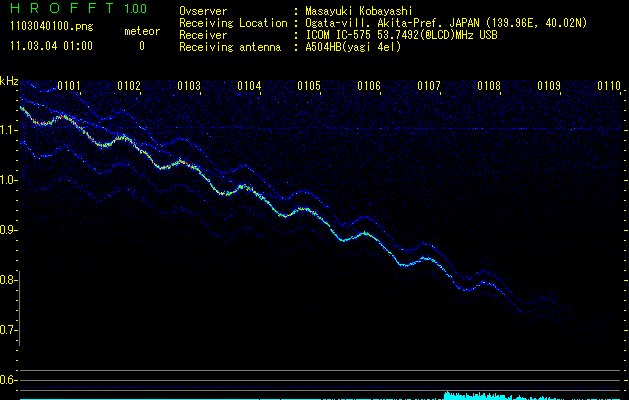This screenshot has width=629, height=400.
Task: Select the file name 1103040100.png
Action: (52, 26)
